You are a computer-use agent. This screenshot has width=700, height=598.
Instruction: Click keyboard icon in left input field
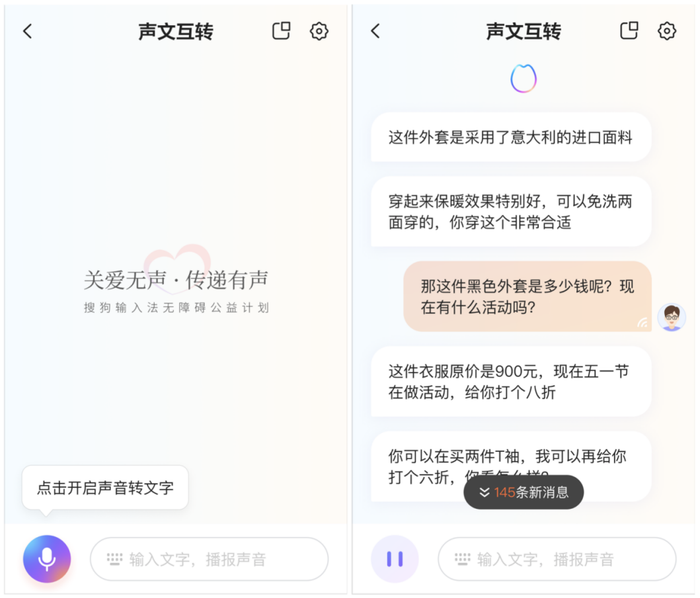pyautogui.click(x=115, y=559)
